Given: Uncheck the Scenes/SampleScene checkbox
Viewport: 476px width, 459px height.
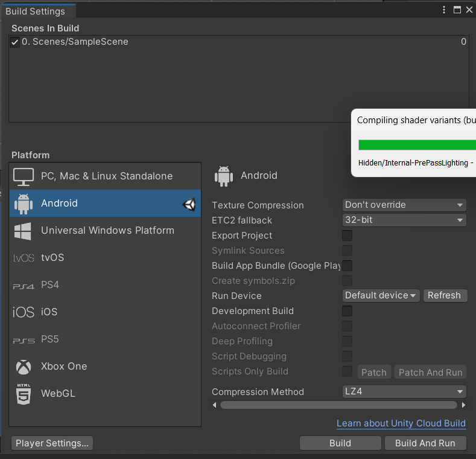Looking at the screenshot, I should 14,42.
